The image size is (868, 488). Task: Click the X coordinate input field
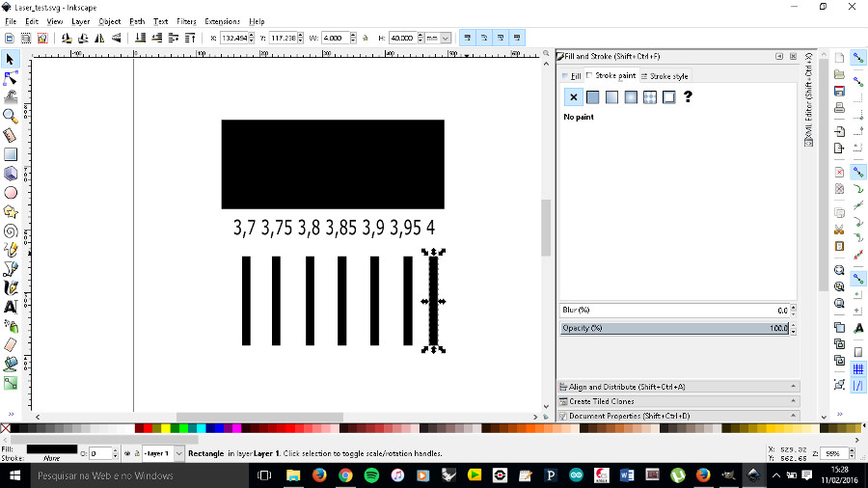pos(234,39)
